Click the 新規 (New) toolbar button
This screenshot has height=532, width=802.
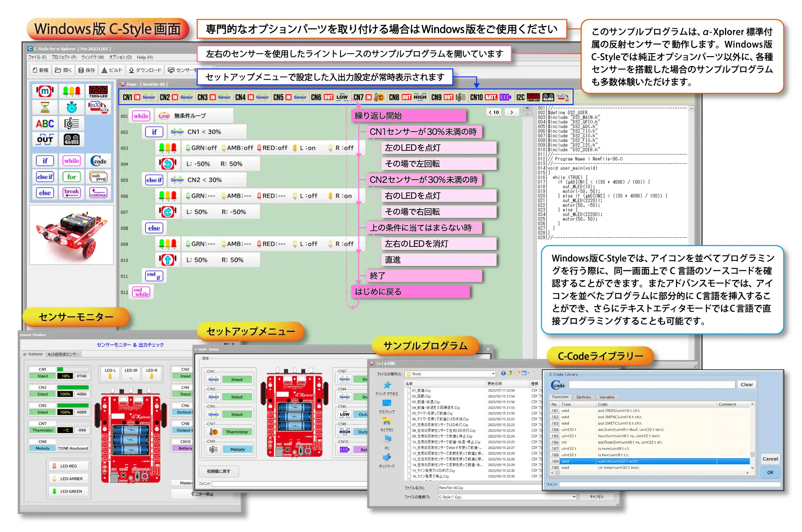[40, 70]
